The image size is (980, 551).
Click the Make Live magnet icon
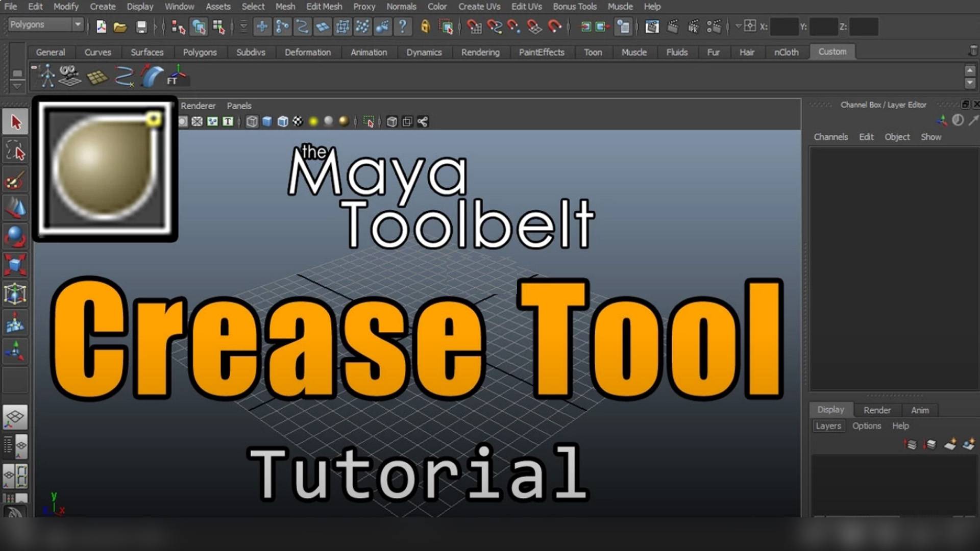[x=555, y=27]
